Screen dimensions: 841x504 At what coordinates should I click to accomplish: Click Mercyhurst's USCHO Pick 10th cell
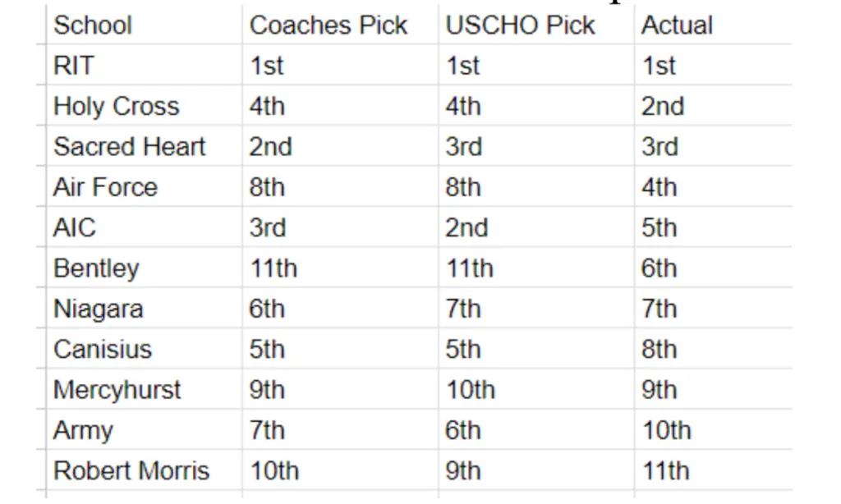click(x=536, y=389)
